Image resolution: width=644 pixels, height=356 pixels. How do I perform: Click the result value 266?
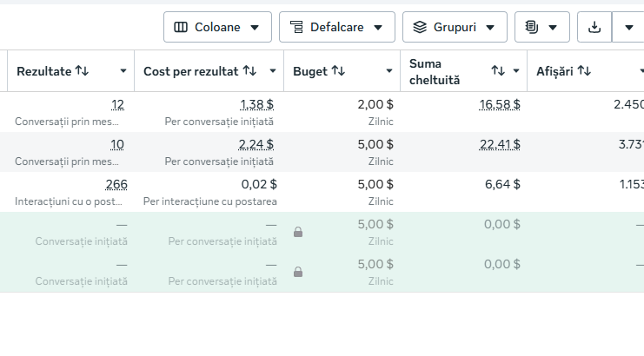pos(116,185)
